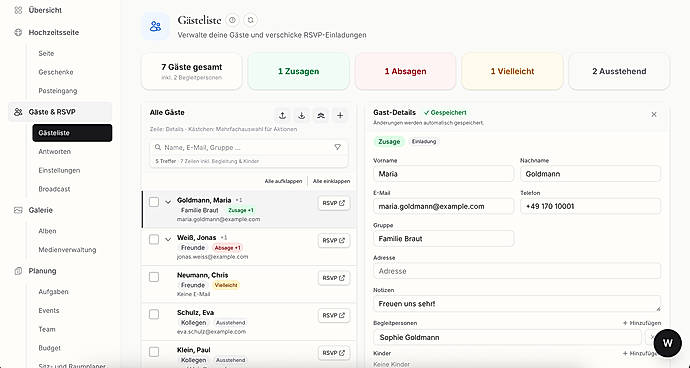690x368 pixels.
Task: Click the image icon next to Galerie
Action: [18, 210]
